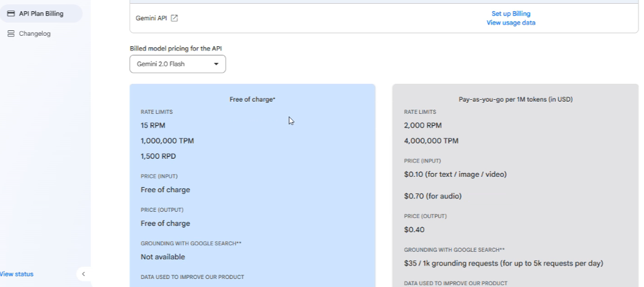Click the 'Not available' grounding value
This screenshot has width=644, height=287.
tap(162, 257)
